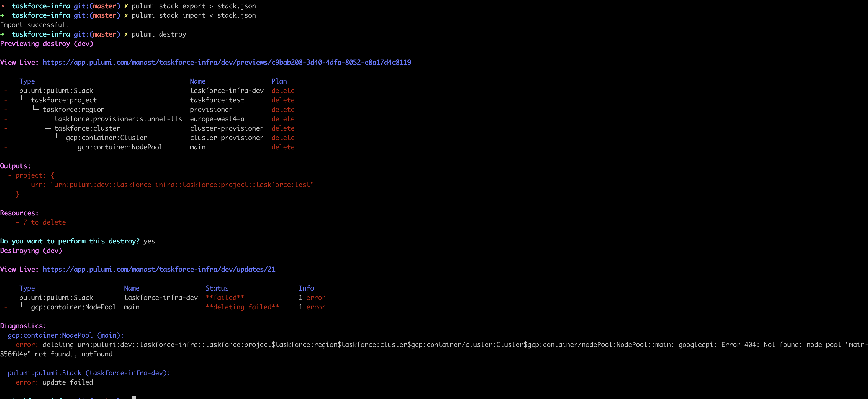Click 'pulumi stack export > stack.json' command

click(194, 6)
